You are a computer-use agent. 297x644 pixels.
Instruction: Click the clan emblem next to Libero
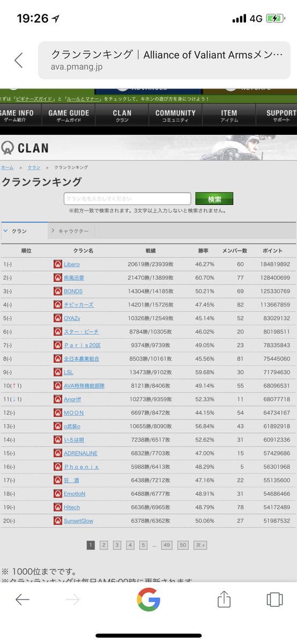pos(58,264)
